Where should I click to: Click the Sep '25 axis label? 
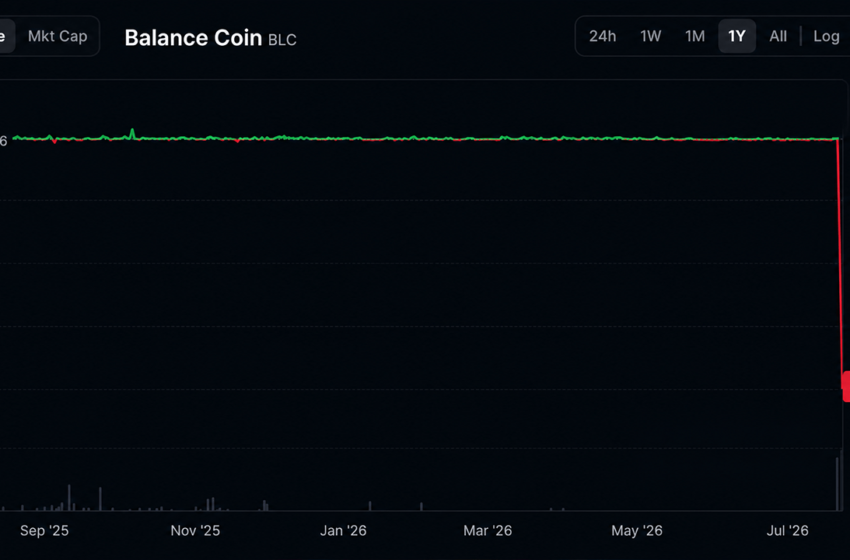(44, 530)
